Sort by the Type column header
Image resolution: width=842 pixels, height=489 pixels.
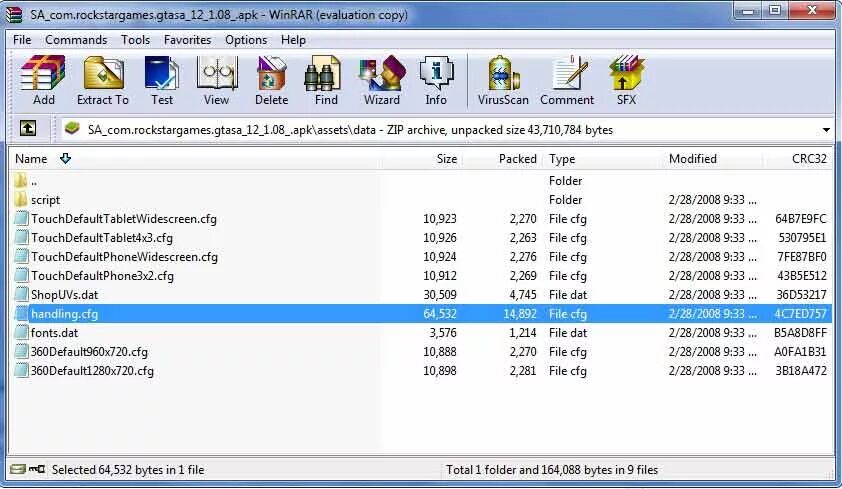pos(562,159)
